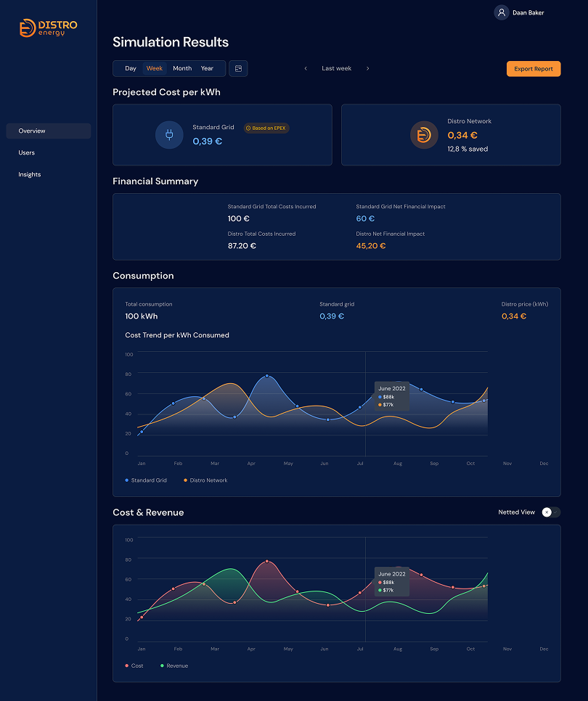Open the calendar date picker icon

238,68
